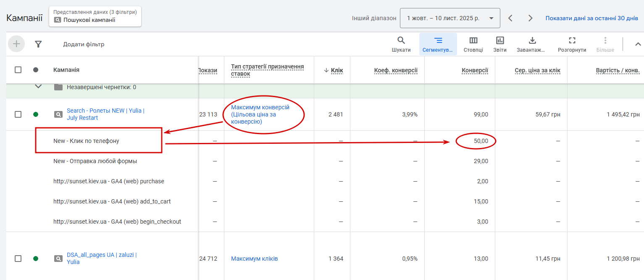Screen dimensions: 644x280
Task: Open the Стовпці columns tool
Action: coord(473,44)
